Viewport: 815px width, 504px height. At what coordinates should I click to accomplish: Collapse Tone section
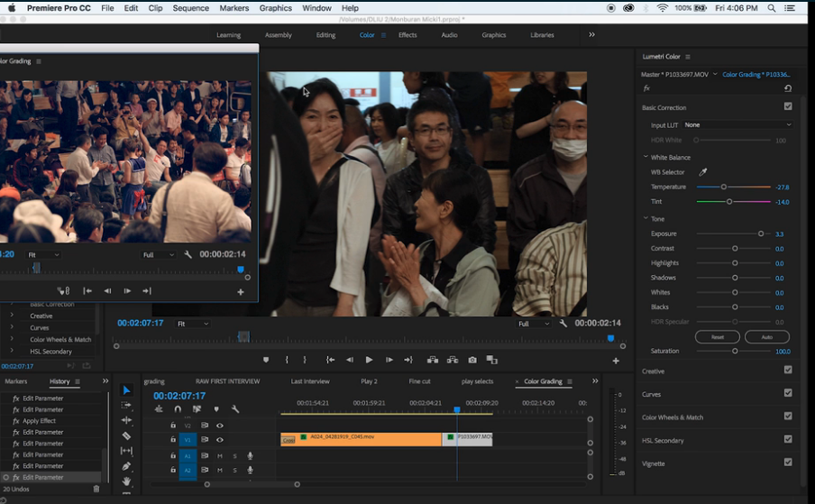(x=646, y=219)
